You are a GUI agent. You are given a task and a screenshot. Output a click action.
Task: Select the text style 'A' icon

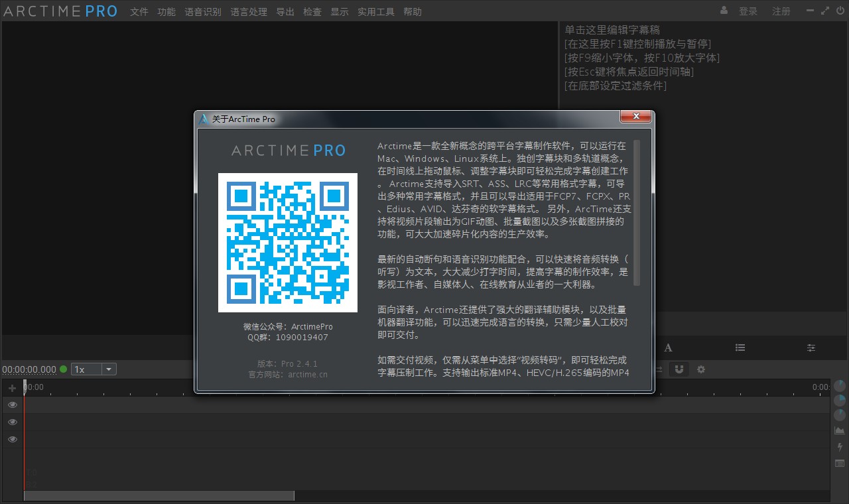click(669, 347)
